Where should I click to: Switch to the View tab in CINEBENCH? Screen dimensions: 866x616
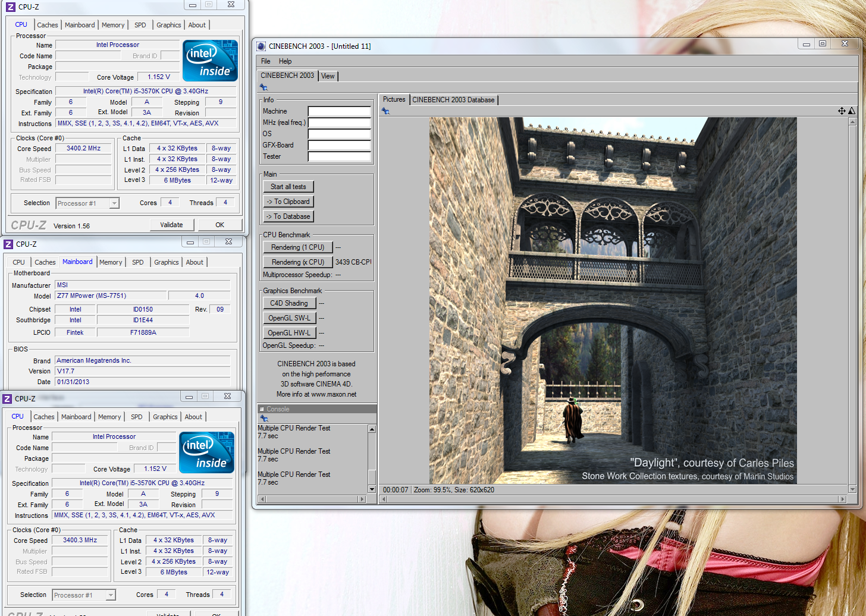(x=328, y=76)
